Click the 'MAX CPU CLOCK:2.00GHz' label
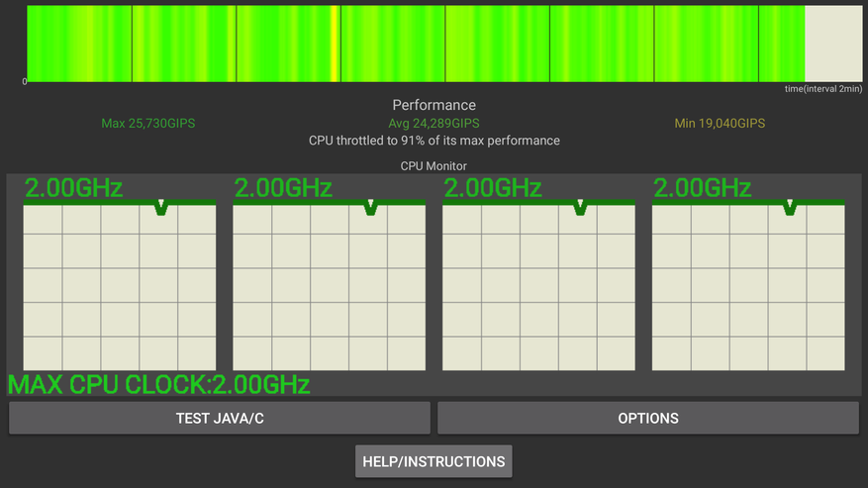Image resolution: width=868 pixels, height=488 pixels. [159, 384]
